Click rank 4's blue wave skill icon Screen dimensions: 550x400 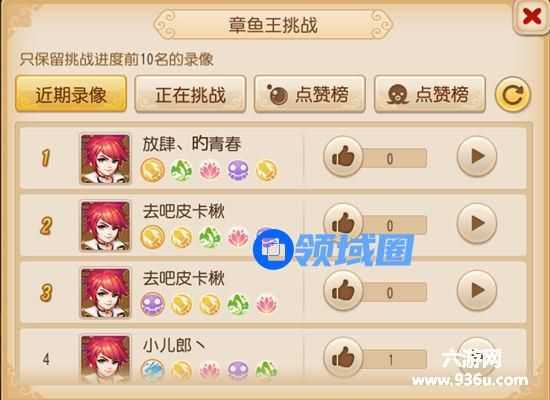[x=153, y=370]
